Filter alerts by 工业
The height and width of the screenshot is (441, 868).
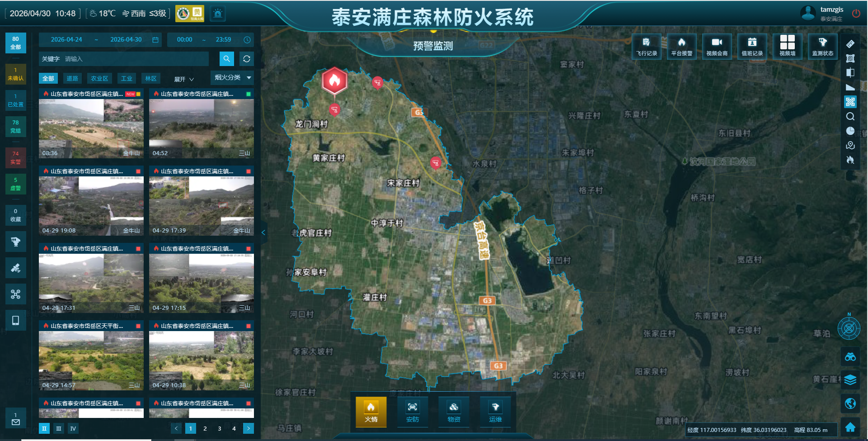pyautogui.click(x=127, y=78)
